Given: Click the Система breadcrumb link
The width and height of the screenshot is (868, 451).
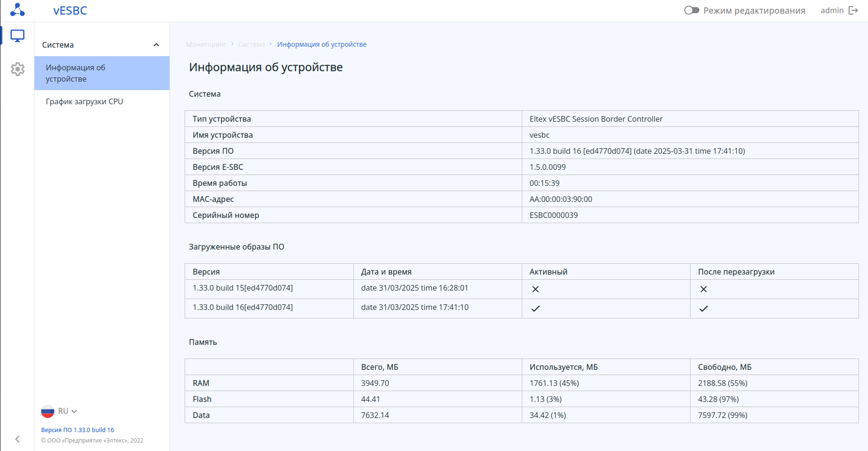Looking at the screenshot, I should click(x=251, y=44).
